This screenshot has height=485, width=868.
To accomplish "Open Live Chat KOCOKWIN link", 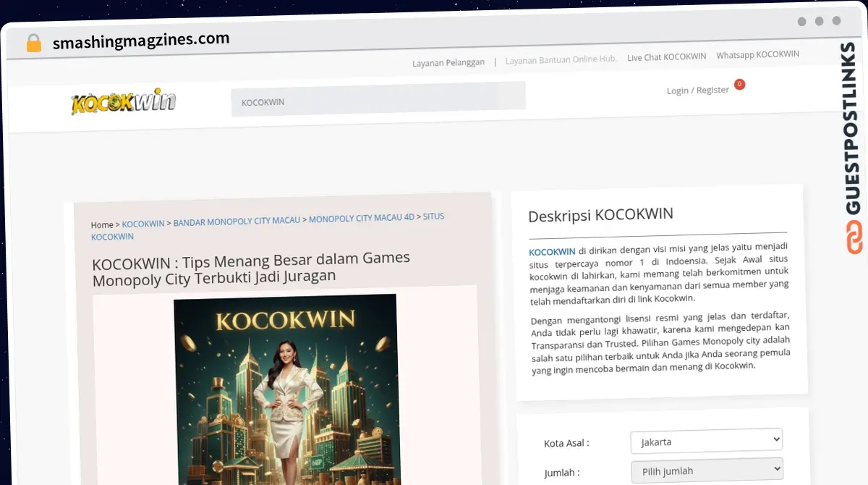I will tap(667, 56).
